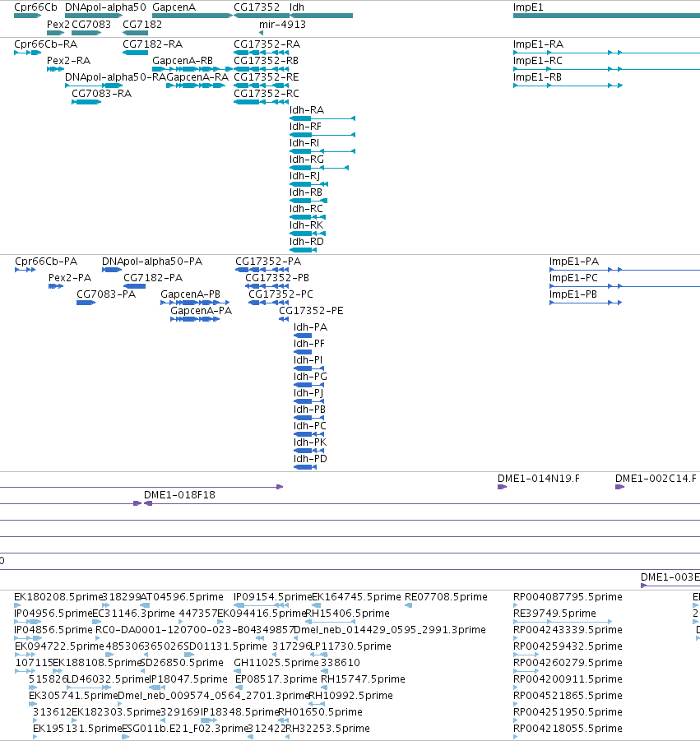Open the CG7182-PA protein label

(x=153, y=278)
